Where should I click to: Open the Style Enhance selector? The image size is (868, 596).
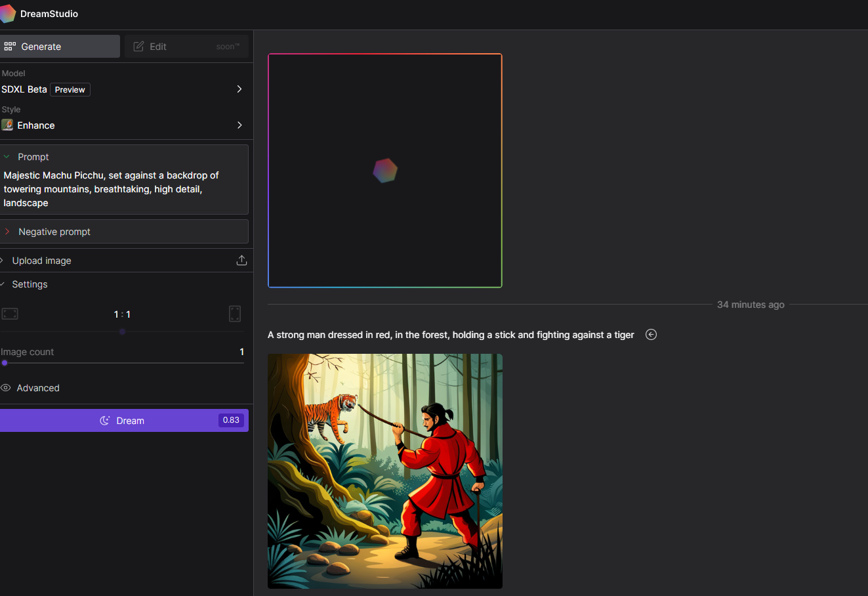coord(239,125)
